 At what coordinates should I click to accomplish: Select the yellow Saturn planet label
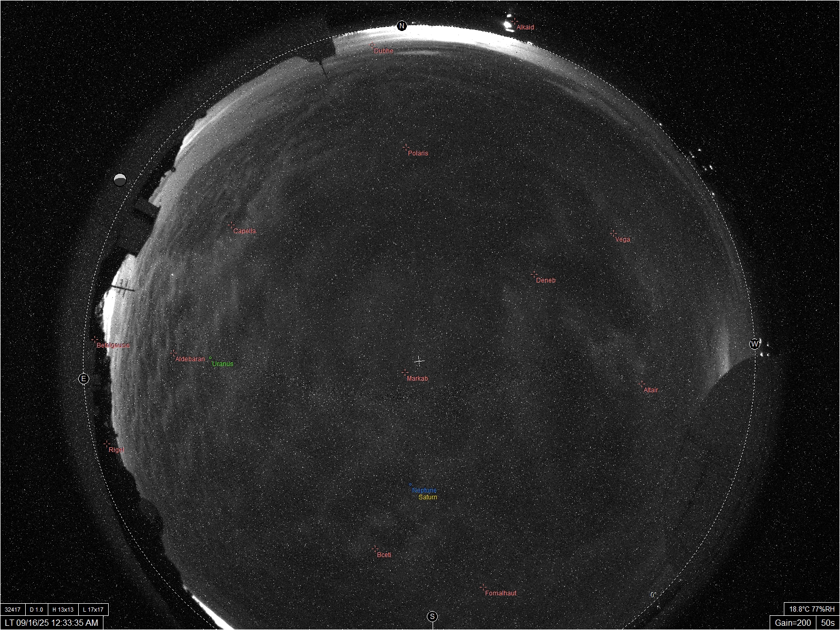pos(428,497)
